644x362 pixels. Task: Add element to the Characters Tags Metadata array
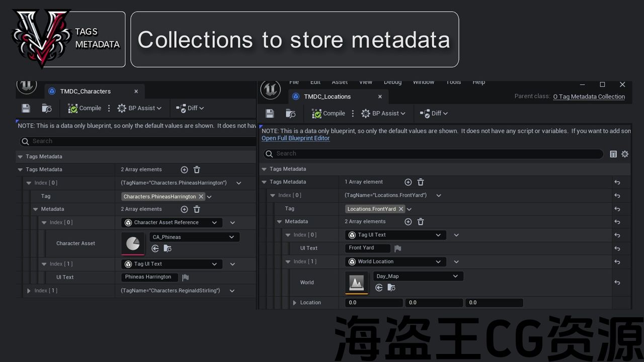tap(184, 170)
